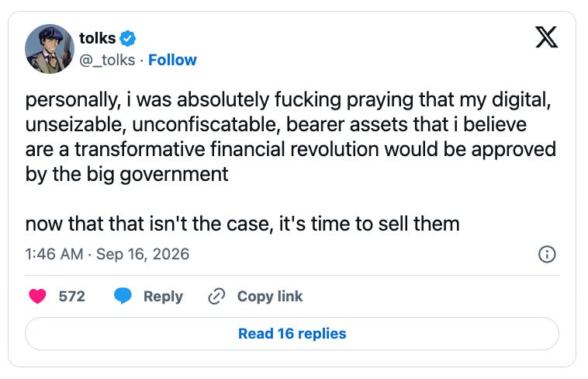Click the Reply text label
This screenshot has width=588, height=379.
point(163,297)
